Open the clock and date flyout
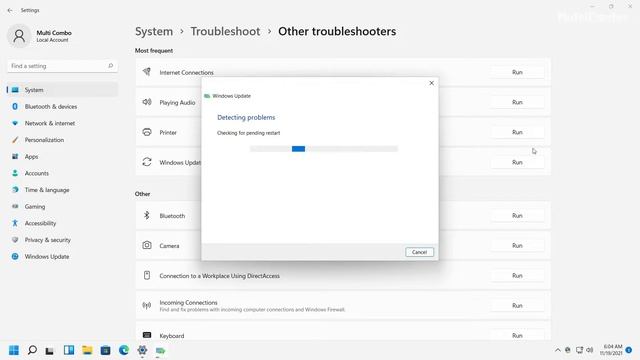The image size is (640, 360). (x=611, y=350)
